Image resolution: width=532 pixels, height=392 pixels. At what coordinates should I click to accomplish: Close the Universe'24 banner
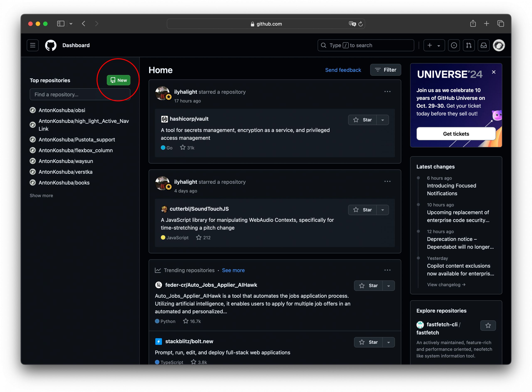coord(494,72)
